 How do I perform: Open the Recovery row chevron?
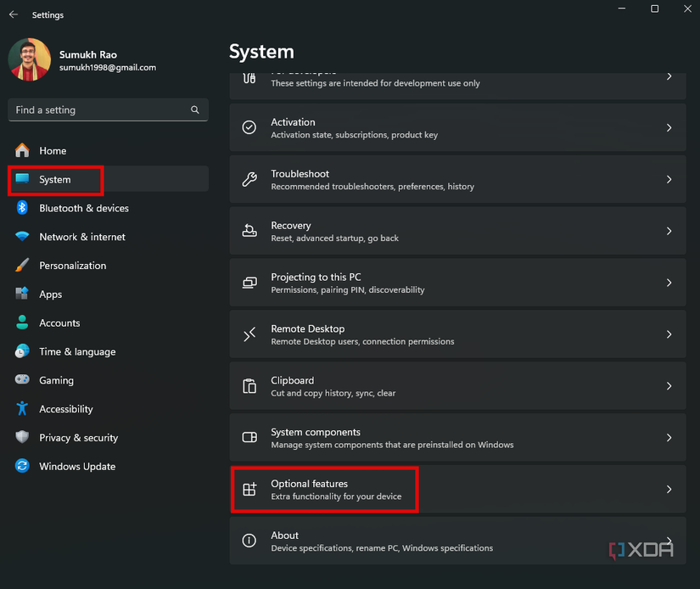click(x=669, y=231)
